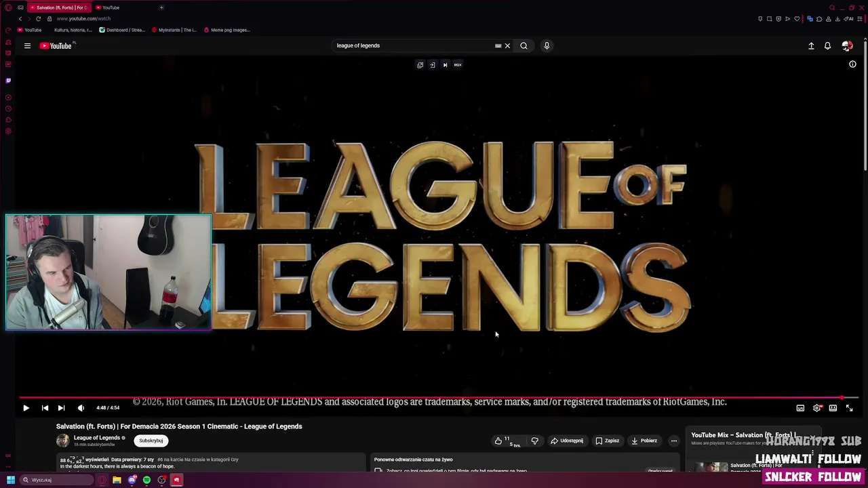Start voice search with the microphone
The height and width of the screenshot is (488, 868).
(x=547, y=46)
